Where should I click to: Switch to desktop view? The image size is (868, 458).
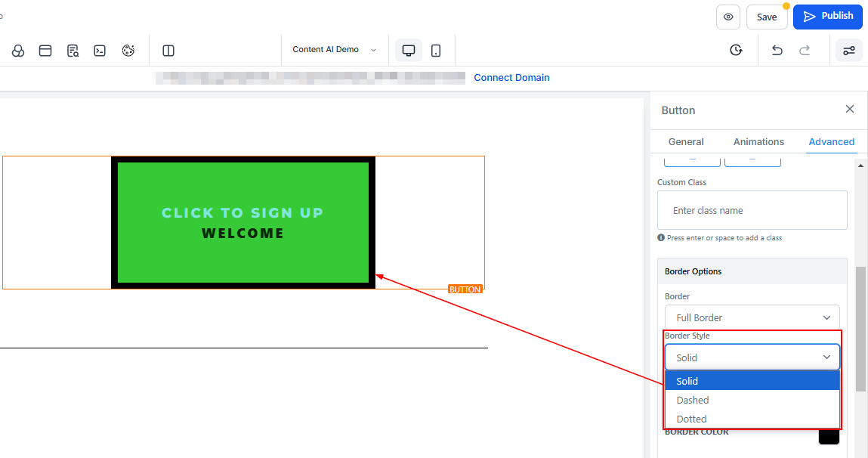tap(409, 51)
